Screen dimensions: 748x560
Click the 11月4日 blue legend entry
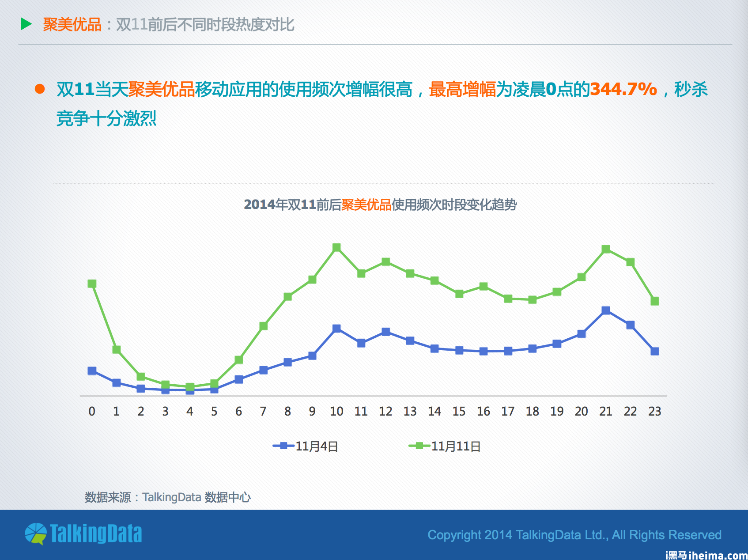click(306, 446)
